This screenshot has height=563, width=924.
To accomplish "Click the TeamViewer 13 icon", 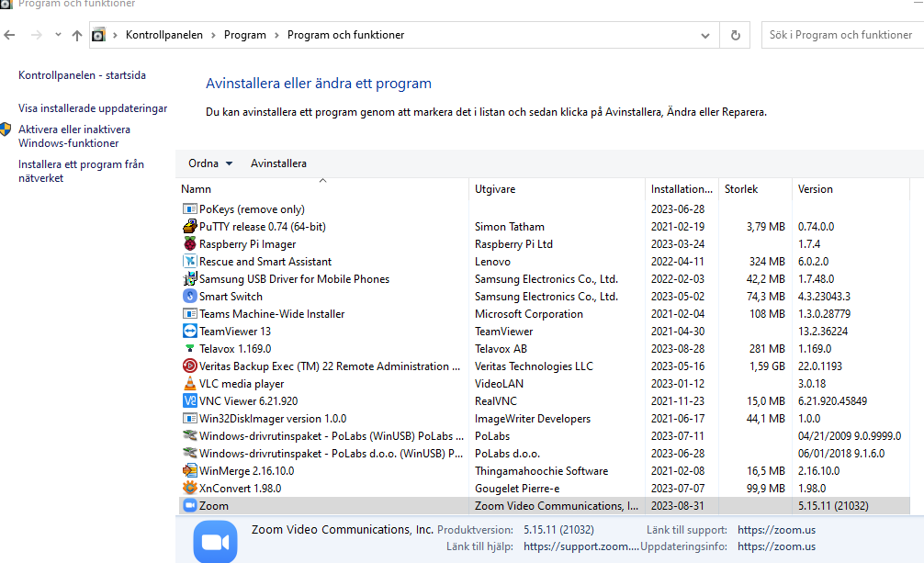I will (189, 332).
